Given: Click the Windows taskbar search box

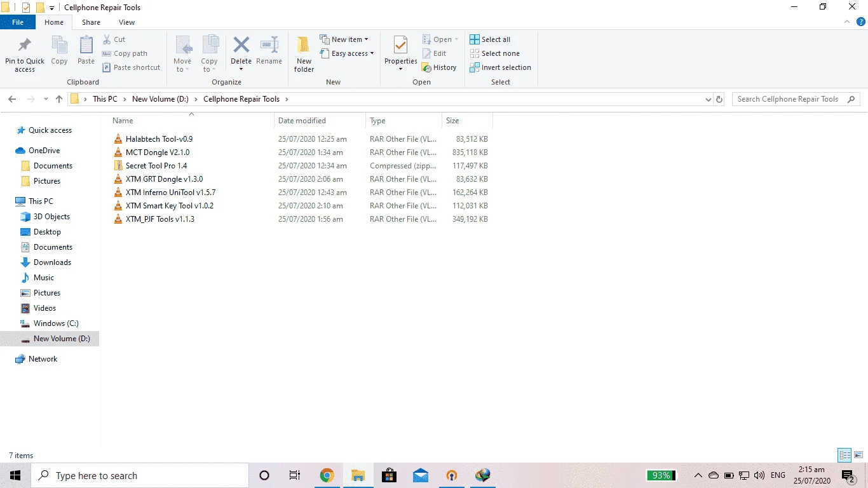Looking at the screenshot, I should (140, 475).
